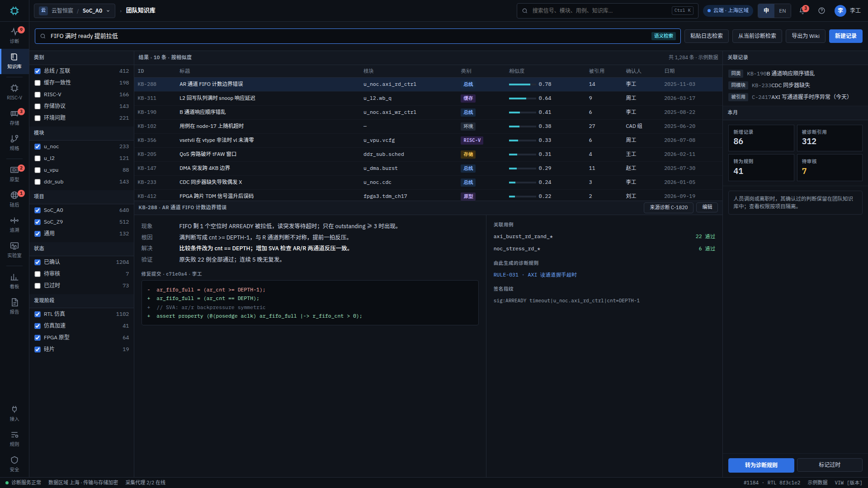Click the similarity bar of KB-288

[x=522, y=84]
